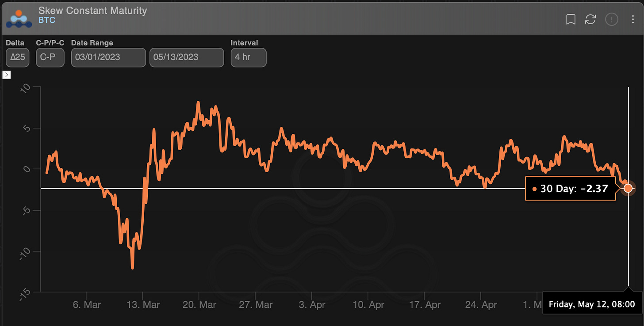The image size is (644, 326).
Task: Click the logo beside Skew Constant Maturity
Action: 19,19
